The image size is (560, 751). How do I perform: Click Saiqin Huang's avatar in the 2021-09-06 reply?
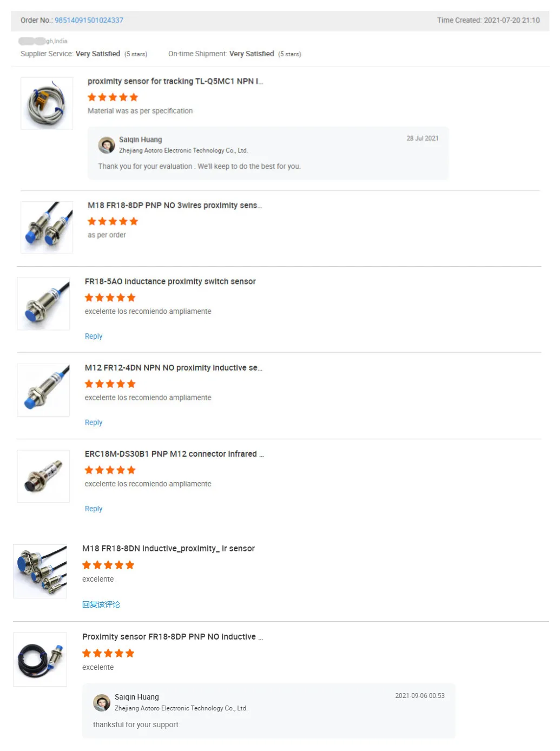tap(102, 703)
